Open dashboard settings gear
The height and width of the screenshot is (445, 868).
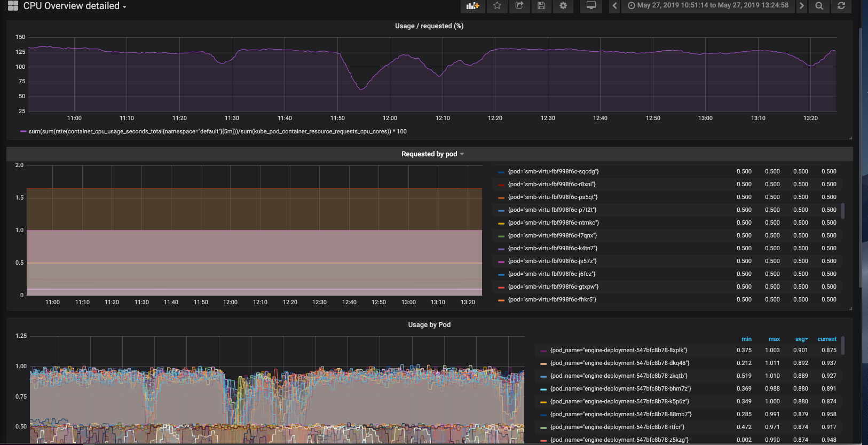(x=563, y=6)
